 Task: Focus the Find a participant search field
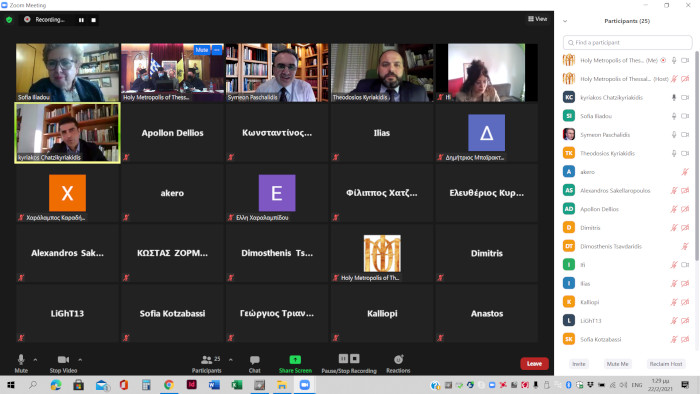[x=627, y=42]
